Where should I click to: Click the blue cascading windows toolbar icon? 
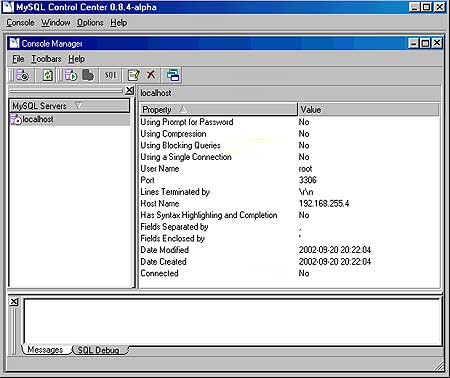pyautogui.click(x=173, y=75)
